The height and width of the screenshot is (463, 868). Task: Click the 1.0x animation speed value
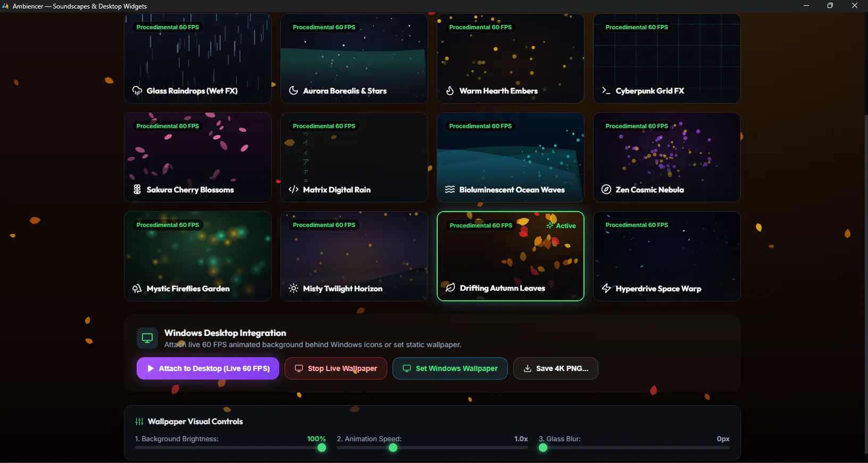(521, 439)
